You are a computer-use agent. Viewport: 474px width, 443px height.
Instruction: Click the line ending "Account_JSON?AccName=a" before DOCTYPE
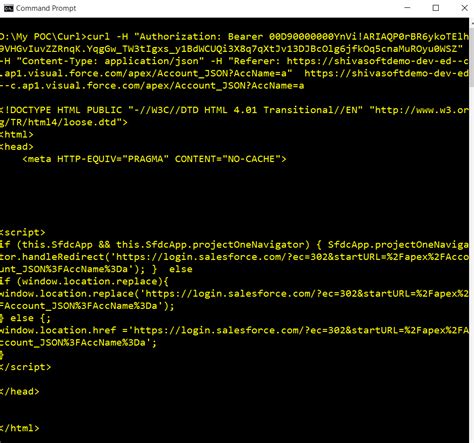[x=152, y=86]
